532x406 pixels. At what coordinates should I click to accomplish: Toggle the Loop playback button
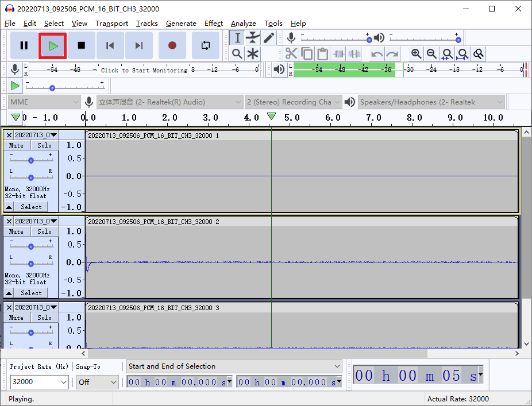point(205,45)
